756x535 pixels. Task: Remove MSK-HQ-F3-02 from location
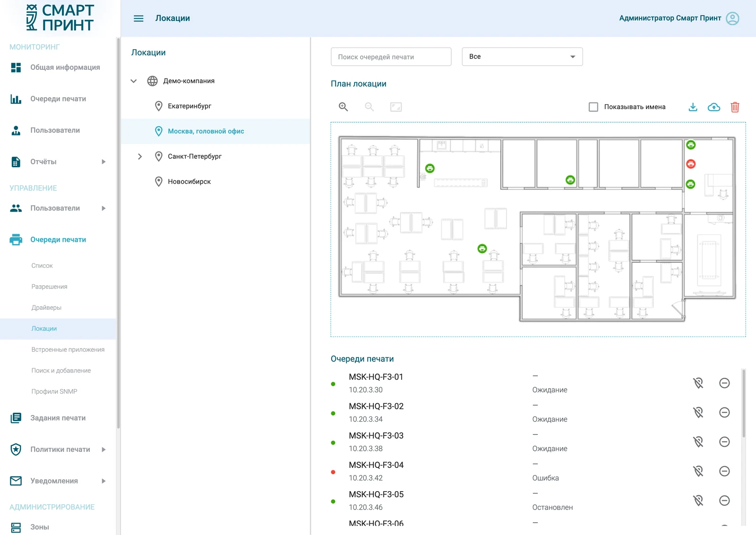[724, 412]
